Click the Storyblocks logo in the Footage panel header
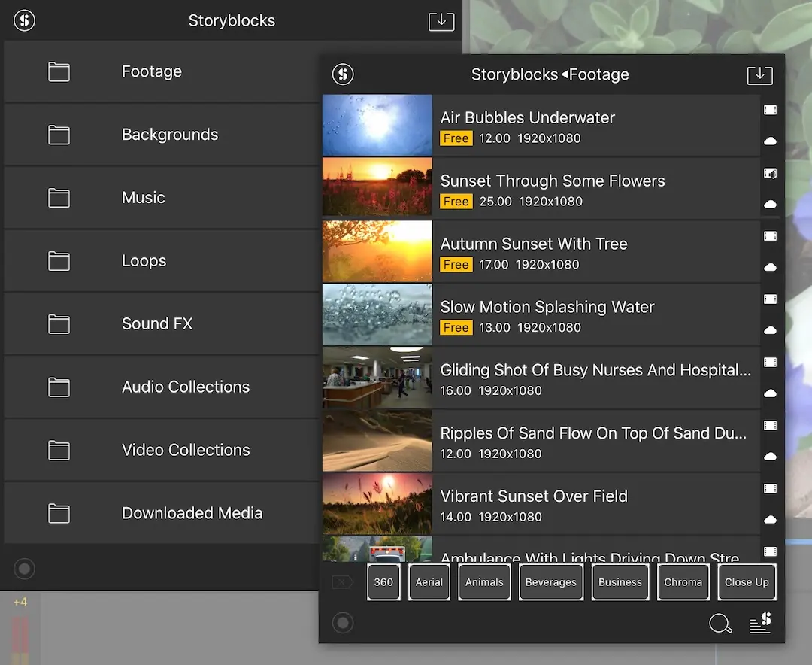 coord(343,74)
